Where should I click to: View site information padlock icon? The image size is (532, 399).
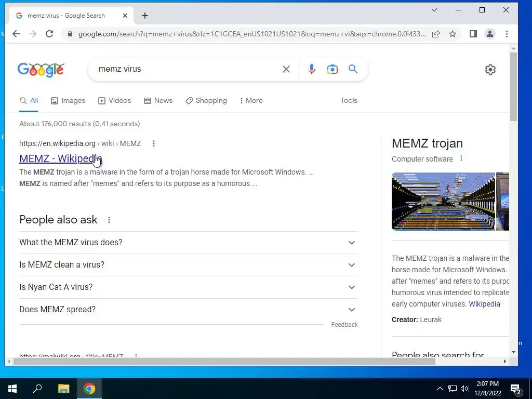(x=70, y=34)
